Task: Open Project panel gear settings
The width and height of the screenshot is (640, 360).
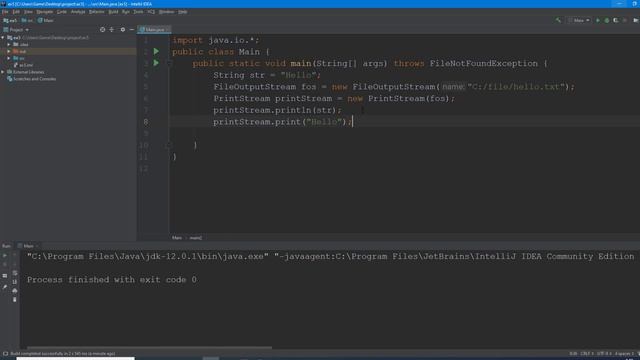Action: pyautogui.click(x=122, y=29)
